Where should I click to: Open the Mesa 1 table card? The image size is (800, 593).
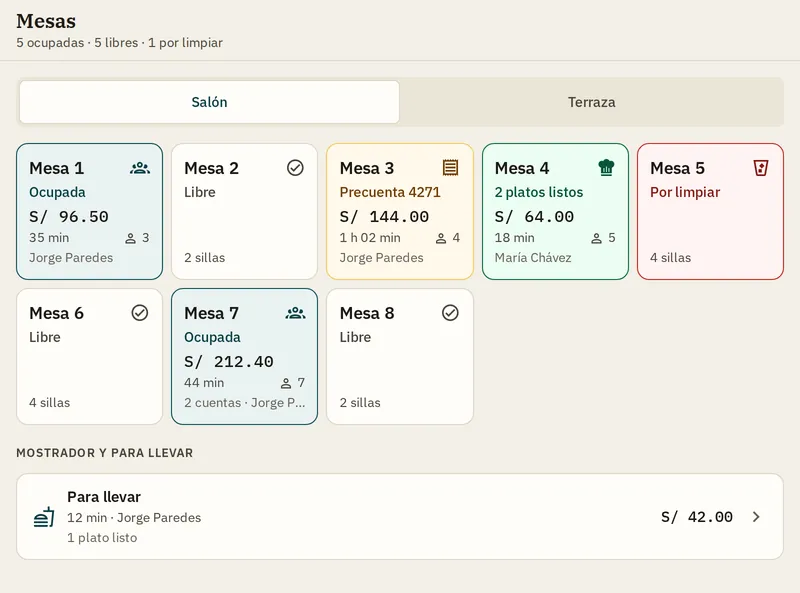click(89, 211)
